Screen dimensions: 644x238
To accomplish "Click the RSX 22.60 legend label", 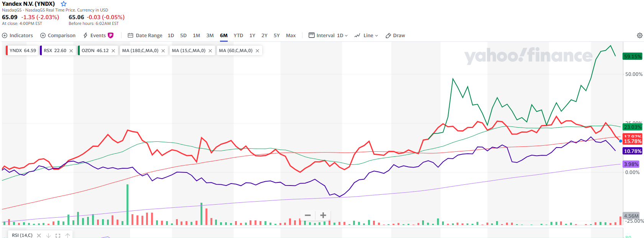I will click(x=55, y=51).
